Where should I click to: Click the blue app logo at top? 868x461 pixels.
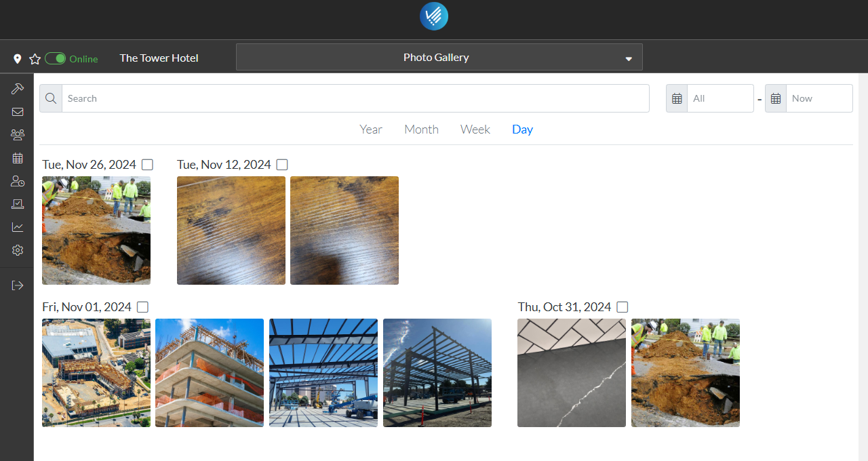point(434,16)
